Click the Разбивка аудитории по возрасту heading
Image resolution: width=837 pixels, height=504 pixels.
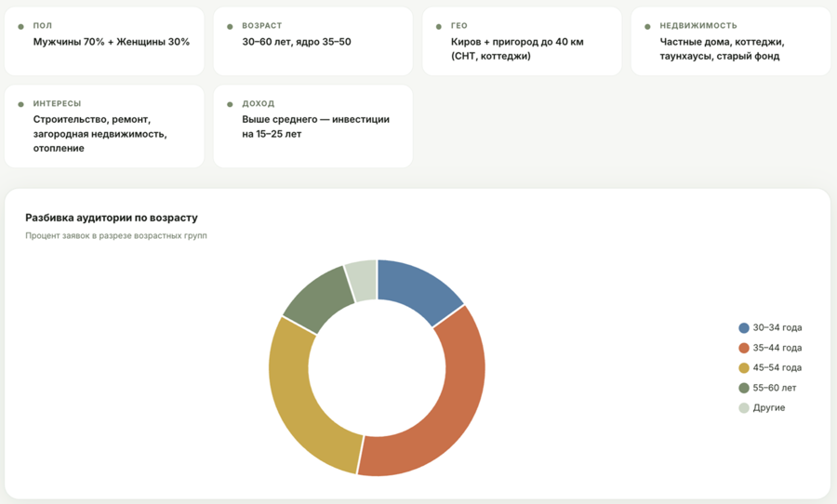(112, 218)
